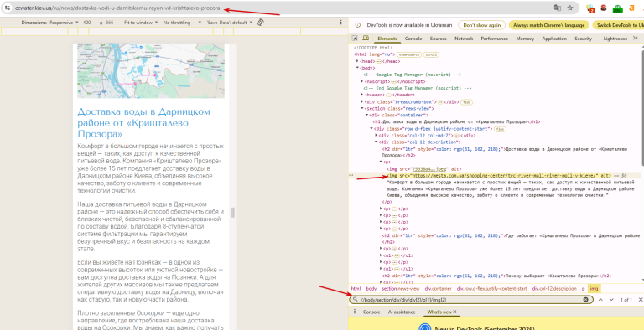Open device toolbar more options menu
This screenshot has height=330, width=644.
[x=341, y=22]
